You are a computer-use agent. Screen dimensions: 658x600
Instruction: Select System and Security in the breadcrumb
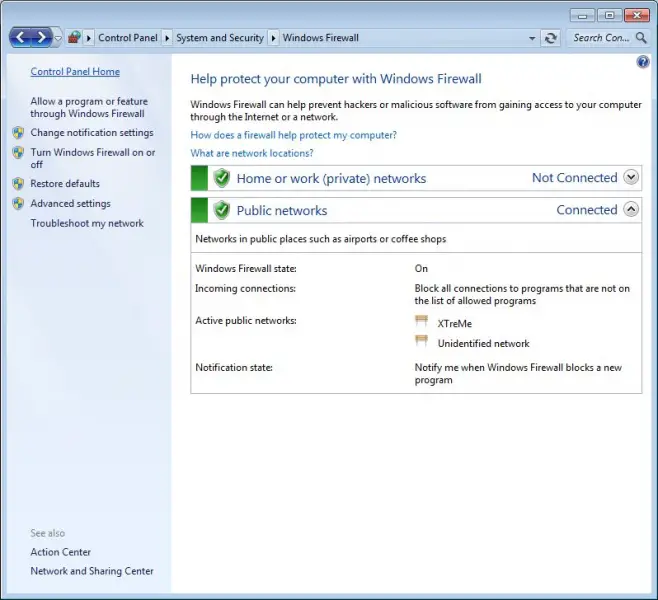tap(220, 38)
